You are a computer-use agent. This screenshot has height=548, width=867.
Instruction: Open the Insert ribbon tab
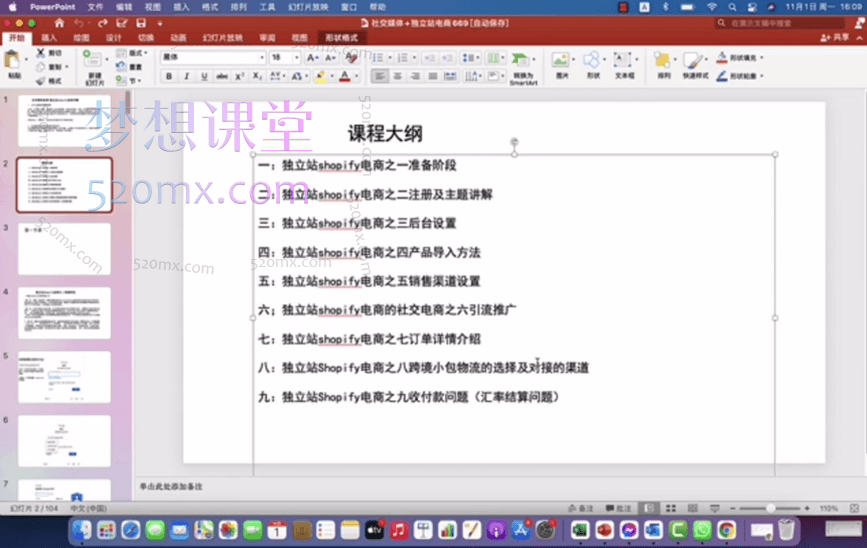tap(49, 38)
